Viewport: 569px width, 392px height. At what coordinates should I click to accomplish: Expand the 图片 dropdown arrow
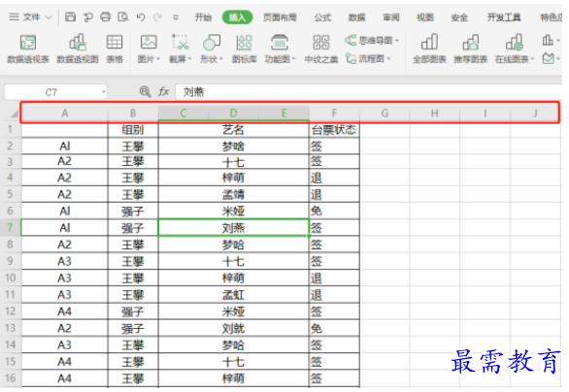tap(158, 59)
